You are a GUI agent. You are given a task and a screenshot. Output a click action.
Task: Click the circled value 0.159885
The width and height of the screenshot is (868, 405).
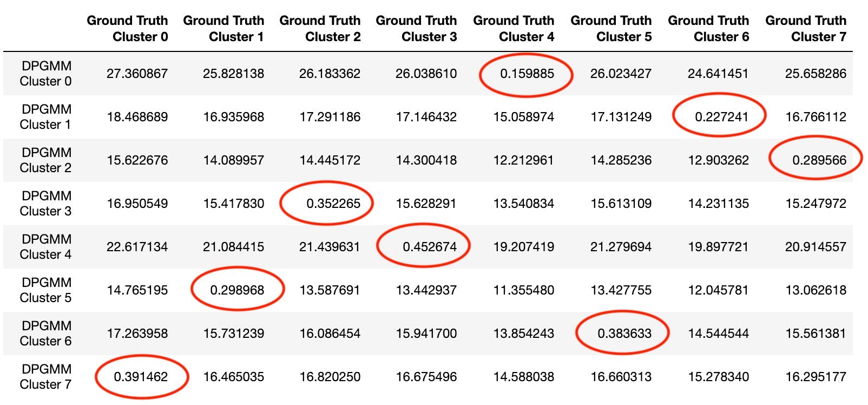point(527,74)
